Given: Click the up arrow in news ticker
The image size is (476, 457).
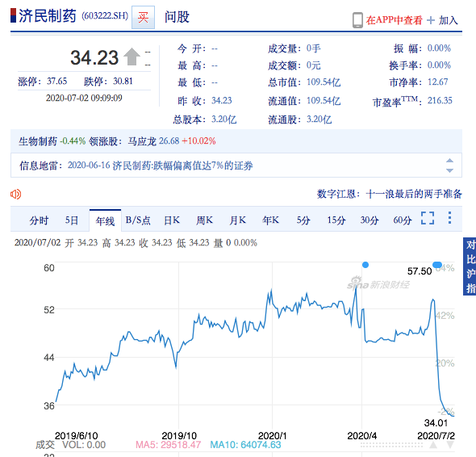Looking at the screenshot, I should point(449,161).
